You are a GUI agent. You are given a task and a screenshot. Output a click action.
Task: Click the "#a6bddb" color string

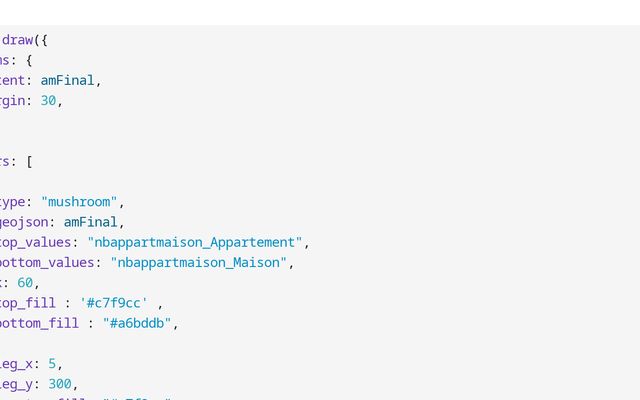click(137, 323)
